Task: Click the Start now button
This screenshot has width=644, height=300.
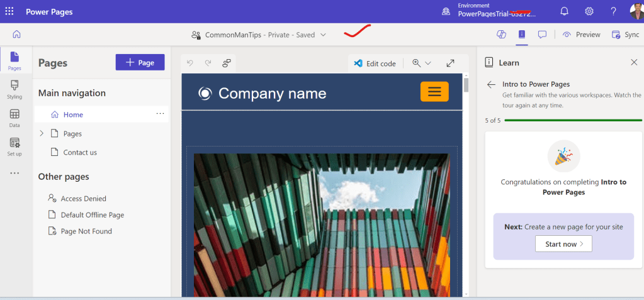Action: click(563, 243)
